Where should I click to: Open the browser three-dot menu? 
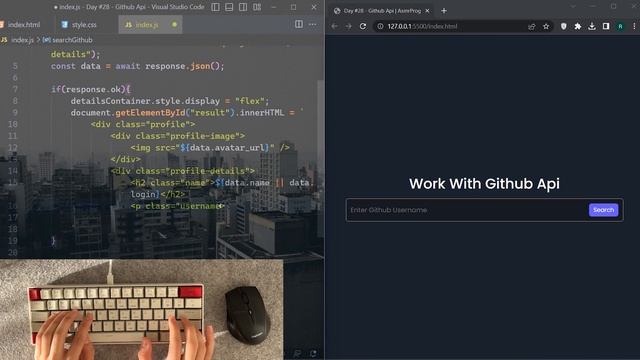[x=634, y=26]
